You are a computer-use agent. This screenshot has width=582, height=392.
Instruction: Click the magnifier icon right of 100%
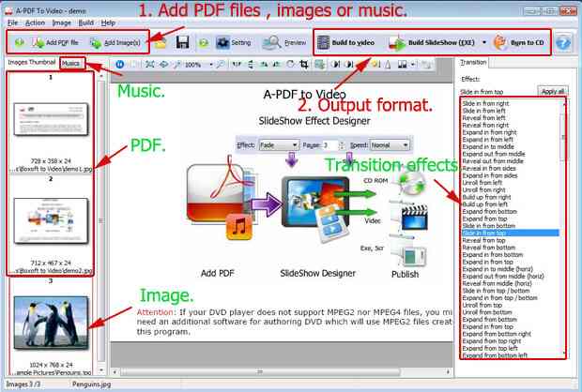tap(220, 65)
